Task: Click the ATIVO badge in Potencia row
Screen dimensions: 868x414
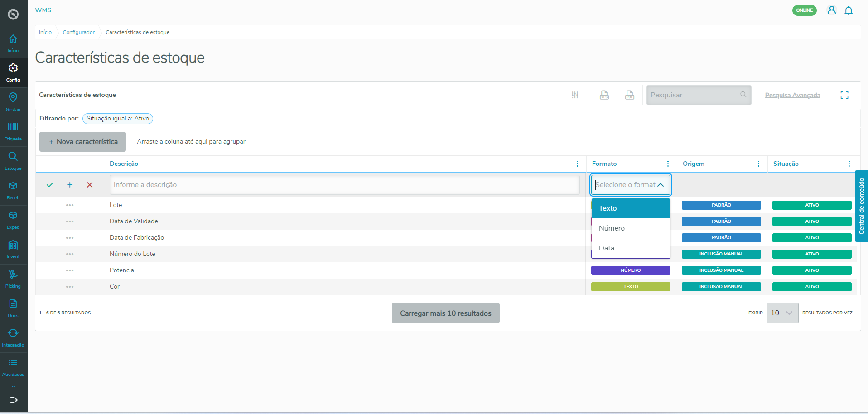Action: (x=812, y=270)
